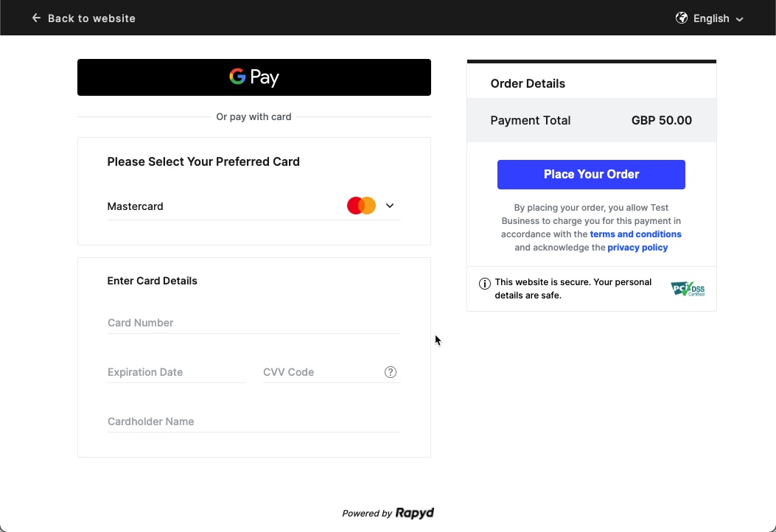776x532 pixels.
Task: Go back via Back to website
Action: point(91,18)
